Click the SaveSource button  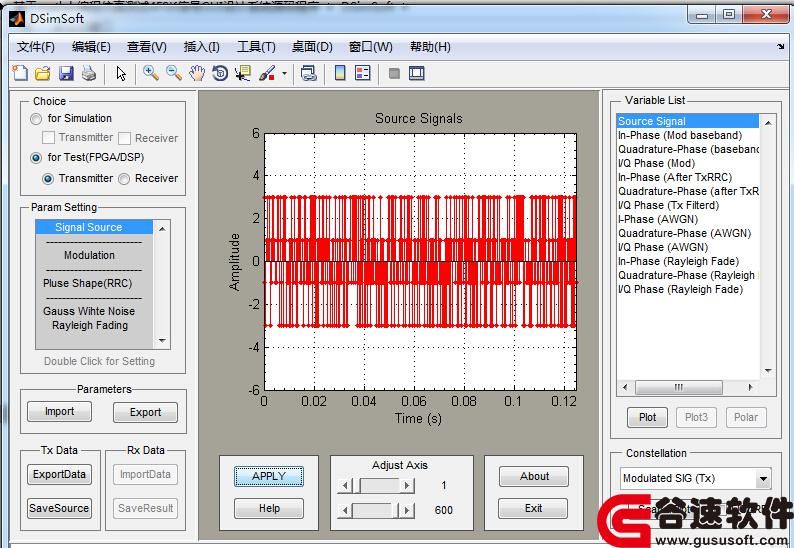point(59,508)
